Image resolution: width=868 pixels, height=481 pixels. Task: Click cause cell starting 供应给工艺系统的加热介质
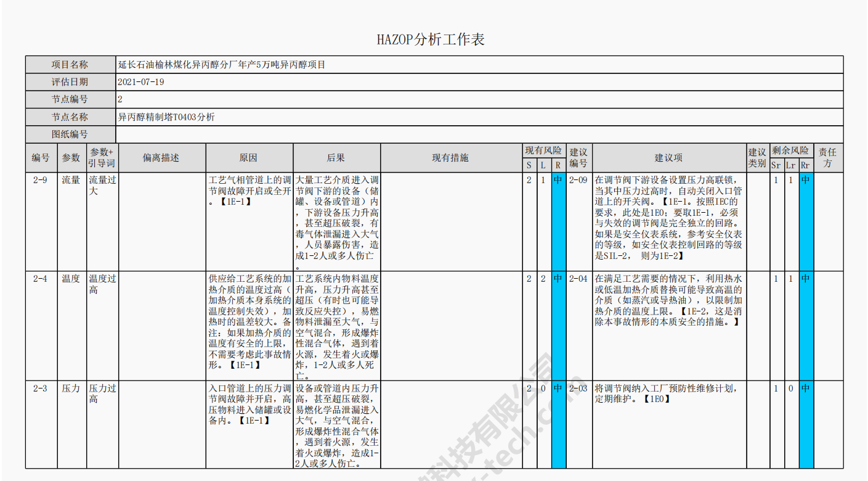pyautogui.click(x=249, y=325)
